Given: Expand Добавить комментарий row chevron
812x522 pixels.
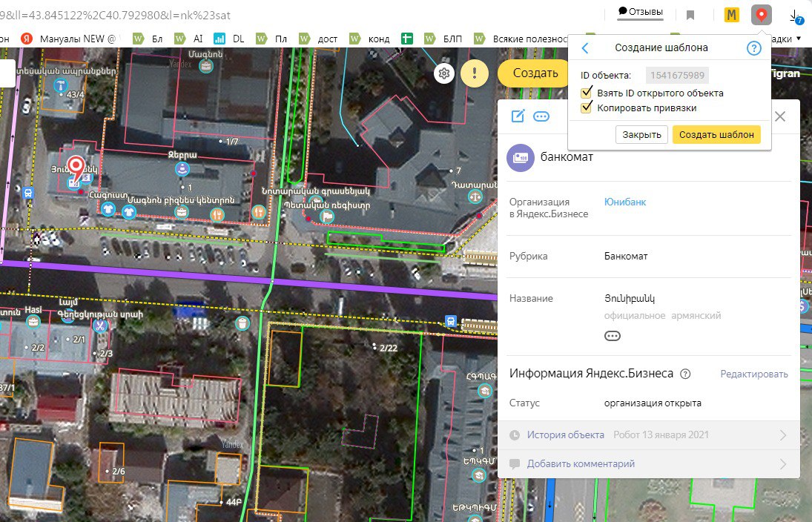Looking at the screenshot, I should (783, 464).
